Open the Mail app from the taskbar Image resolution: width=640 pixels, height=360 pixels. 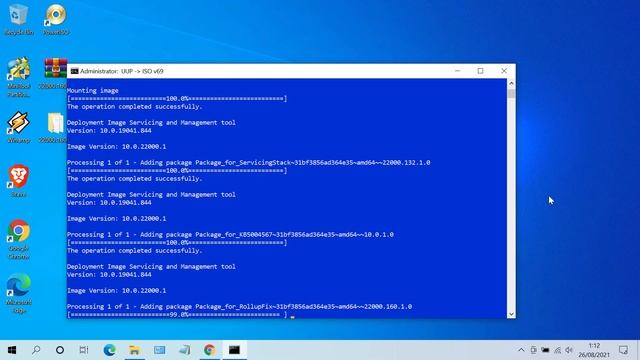click(x=159, y=350)
